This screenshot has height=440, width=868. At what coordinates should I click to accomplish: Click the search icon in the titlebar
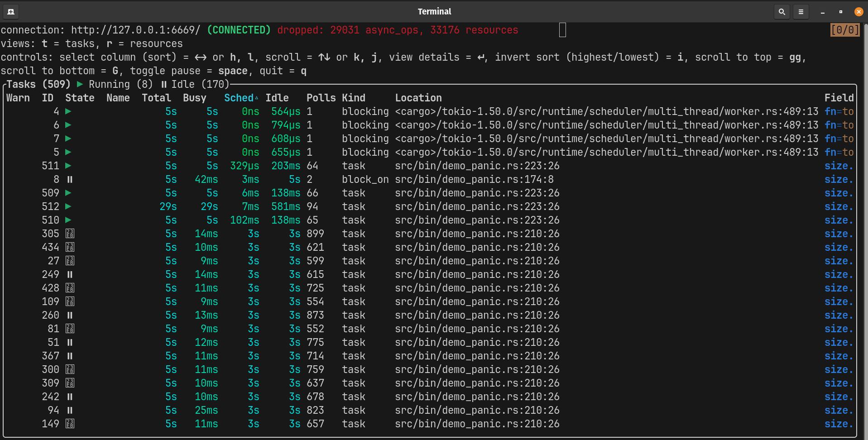click(x=782, y=12)
